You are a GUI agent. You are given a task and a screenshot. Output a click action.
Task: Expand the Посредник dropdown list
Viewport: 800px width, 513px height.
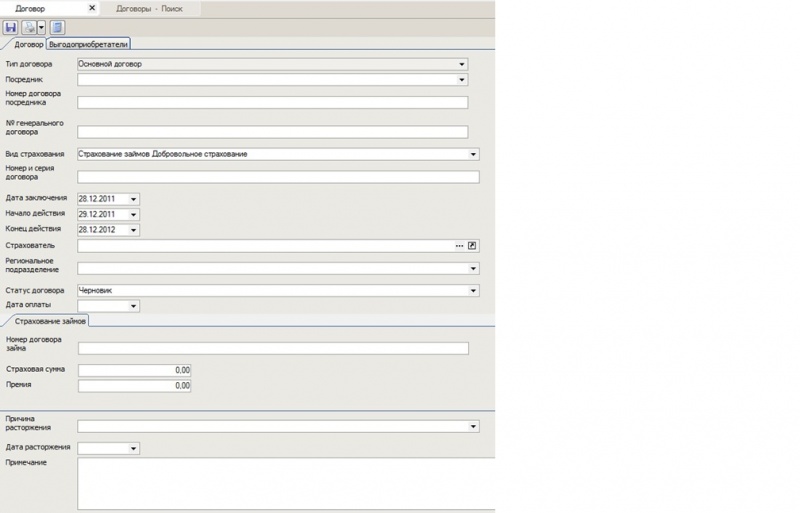(x=462, y=79)
